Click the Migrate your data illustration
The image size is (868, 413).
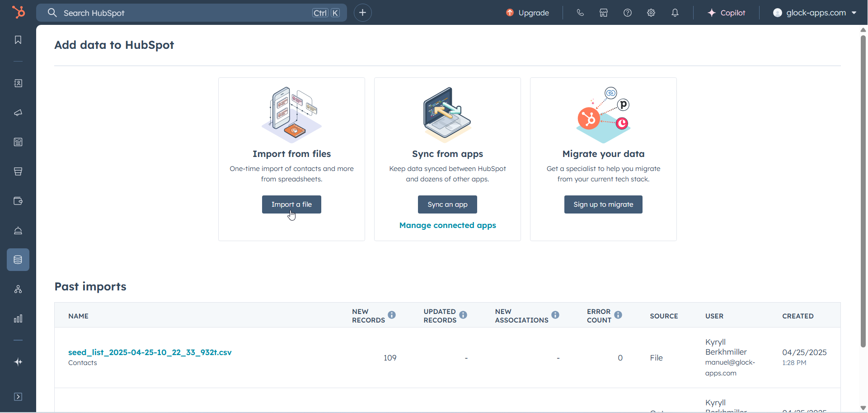tap(603, 115)
